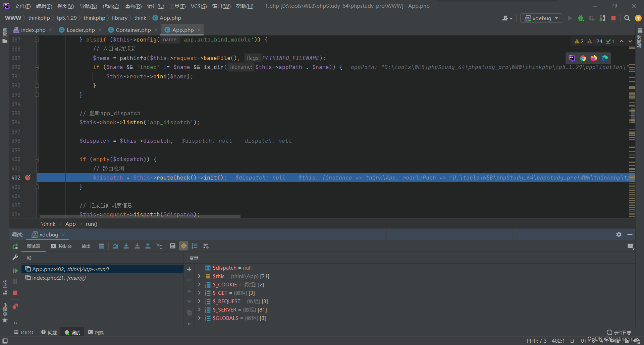Screen dimensions: 644x345
Task: Switch to Container.php editor tab
Action: pos(133,30)
